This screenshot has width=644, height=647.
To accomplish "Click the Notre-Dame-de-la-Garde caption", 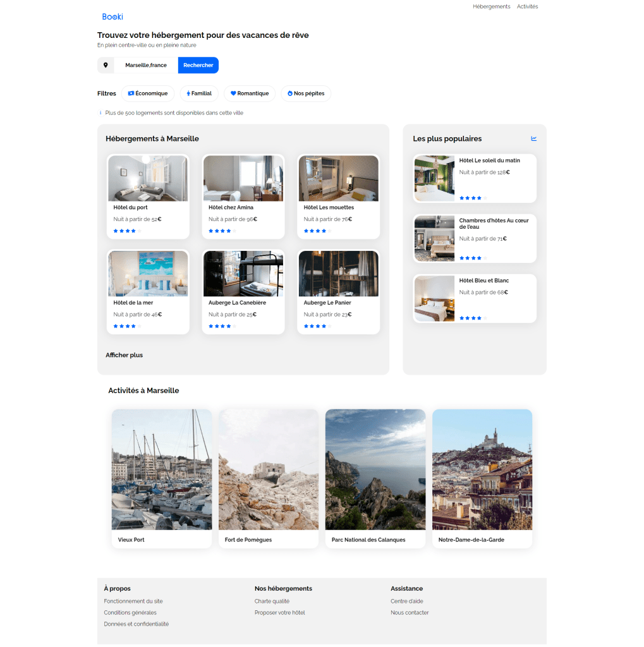I will coord(471,540).
